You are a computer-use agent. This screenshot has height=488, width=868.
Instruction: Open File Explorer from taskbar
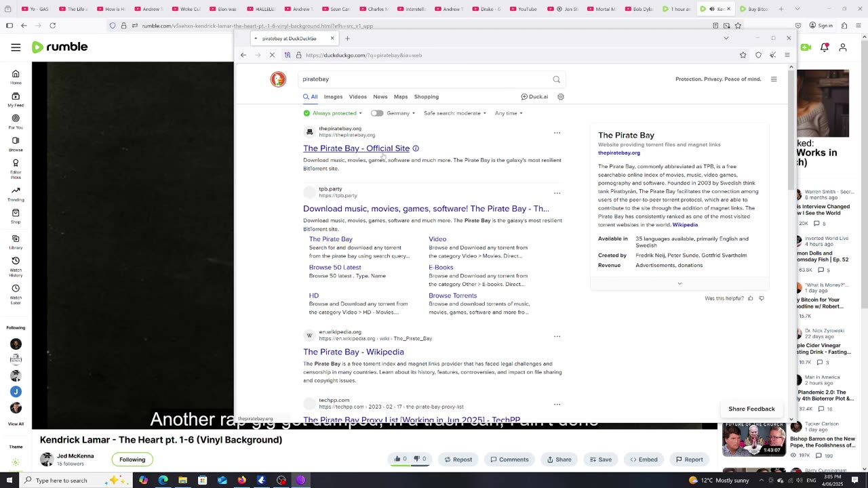coord(182,481)
